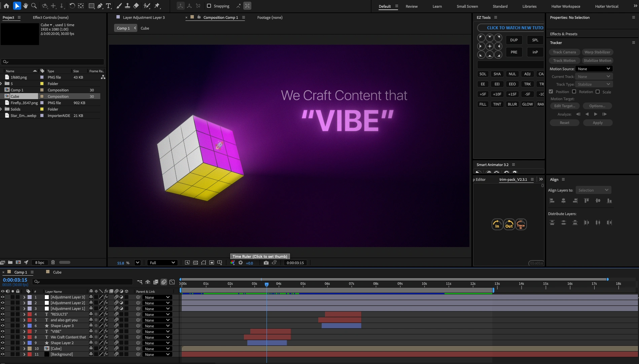Switch to the Footage tab
This screenshot has width=639, height=364.
[x=269, y=17]
